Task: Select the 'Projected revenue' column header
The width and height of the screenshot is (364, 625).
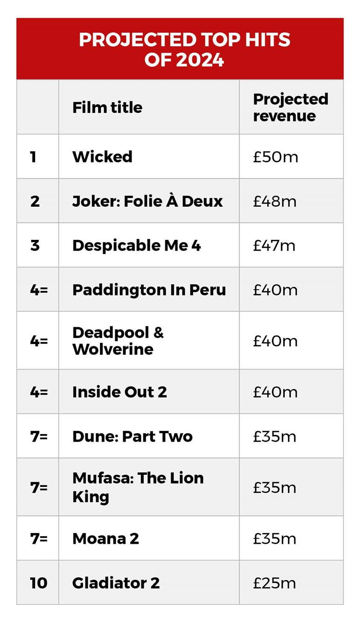Action: [290, 107]
